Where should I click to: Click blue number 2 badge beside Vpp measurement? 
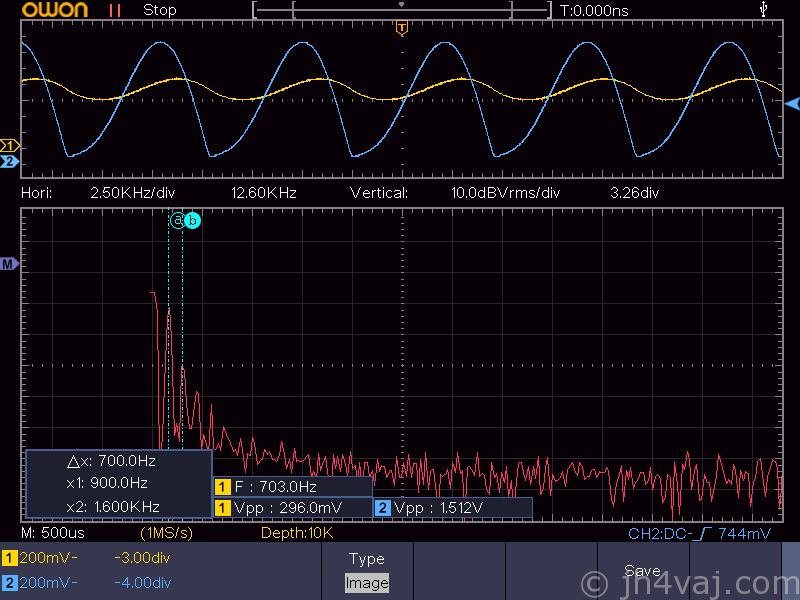(383, 508)
